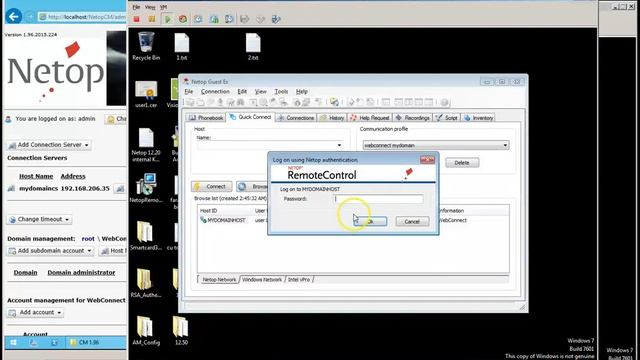This screenshot has width=640, height=360.
Task: Open the Add account dropdown
Action: 35,313
